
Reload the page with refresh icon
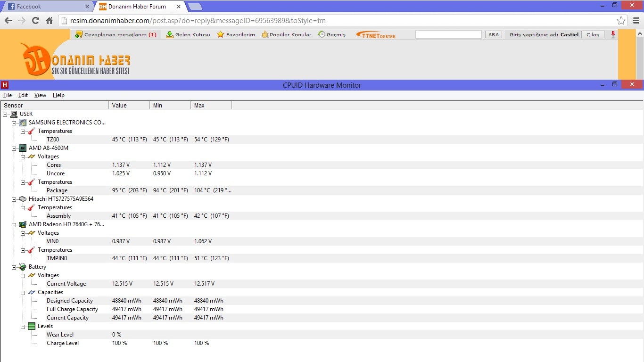tap(35, 21)
